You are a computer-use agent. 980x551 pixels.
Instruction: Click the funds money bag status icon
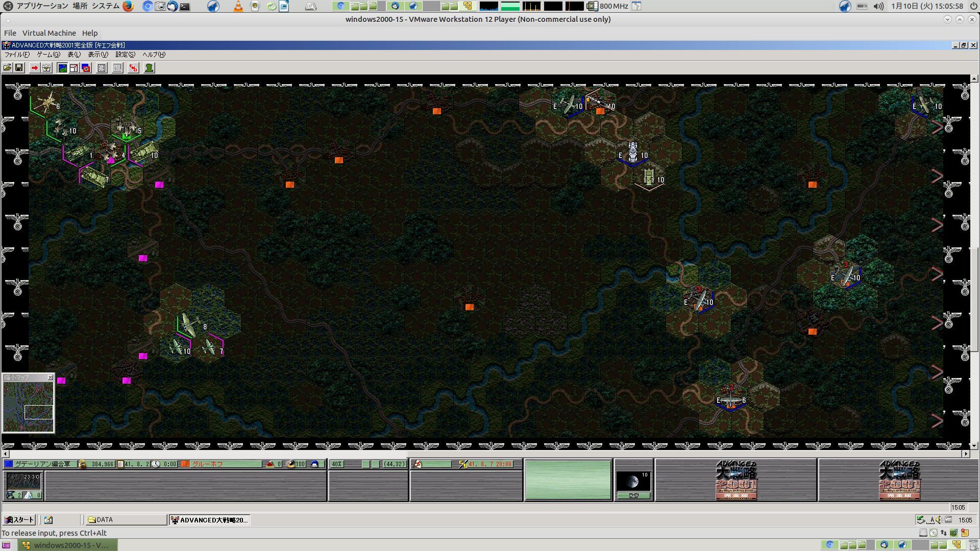(x=82, y=464)
